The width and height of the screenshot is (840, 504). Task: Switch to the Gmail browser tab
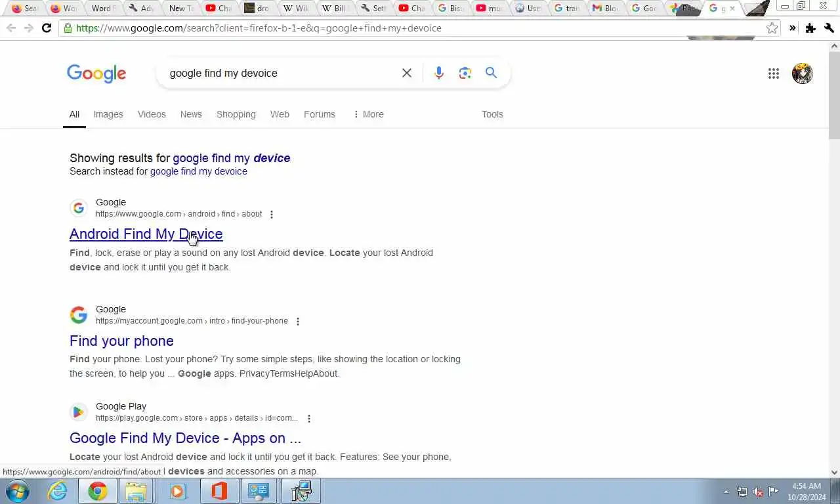pos(606,8)
